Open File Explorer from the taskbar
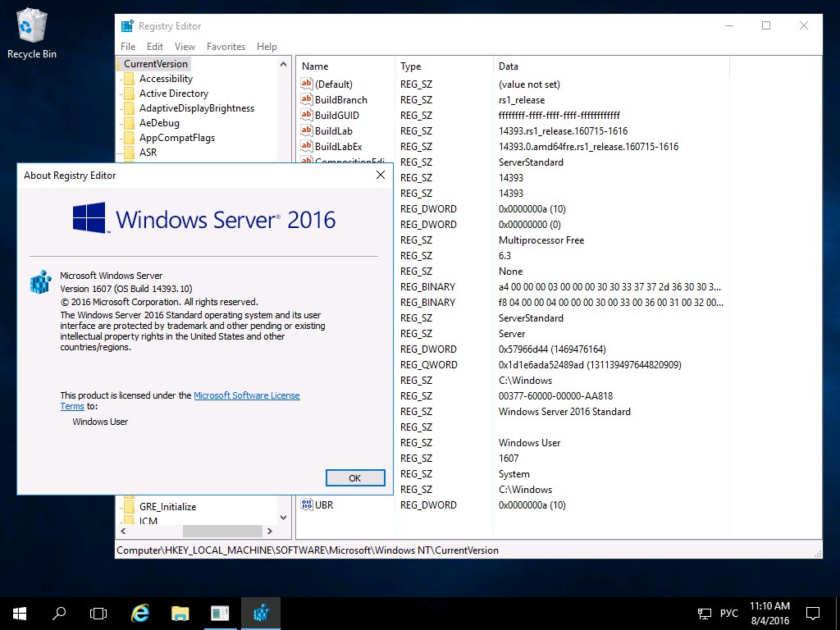 tap(180, 614)
